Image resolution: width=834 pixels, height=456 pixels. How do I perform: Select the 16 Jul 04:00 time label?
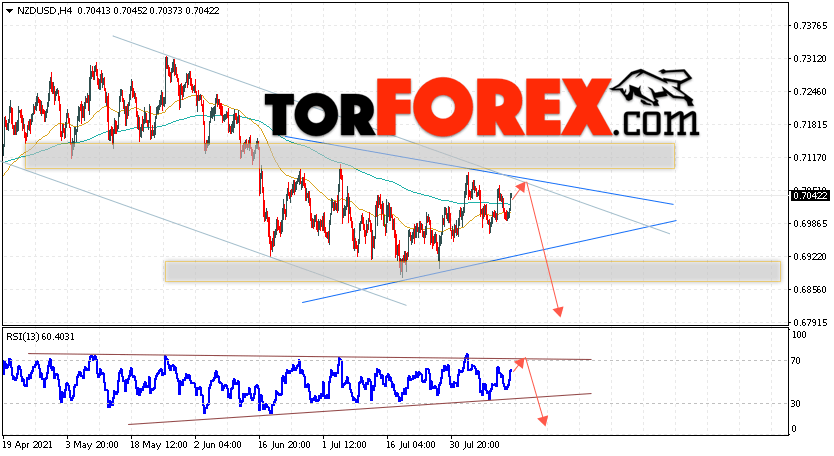click(x=411, y=444)
